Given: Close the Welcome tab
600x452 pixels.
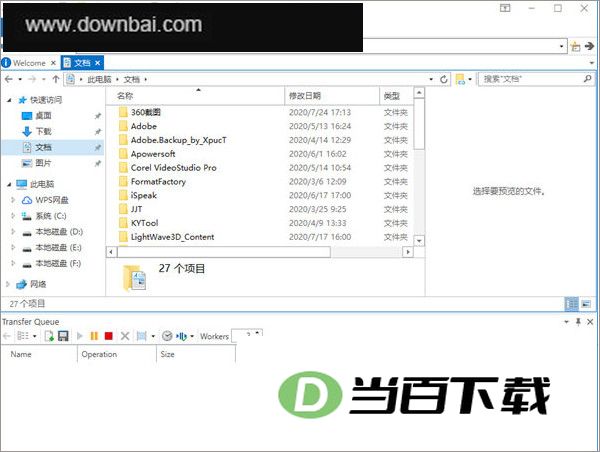Looking at the screenshot, I should click(53, 63).
